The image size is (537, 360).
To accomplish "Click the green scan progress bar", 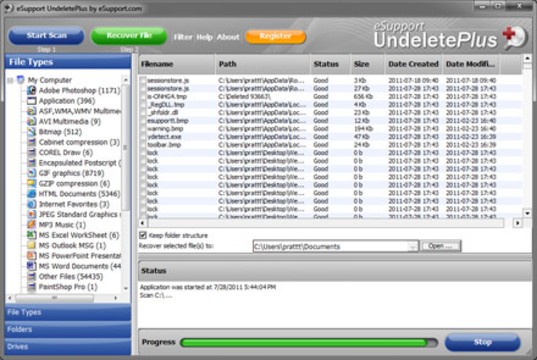I will pos(309,343).
